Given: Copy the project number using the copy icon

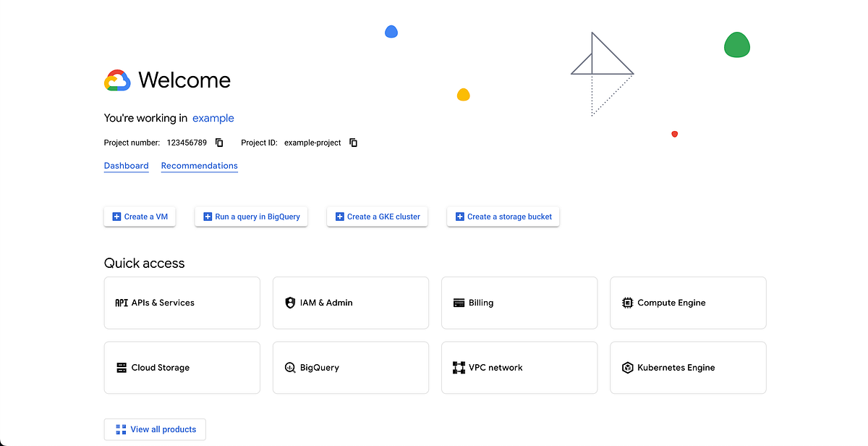Looking at the screenshot, I should click(218, 143).
